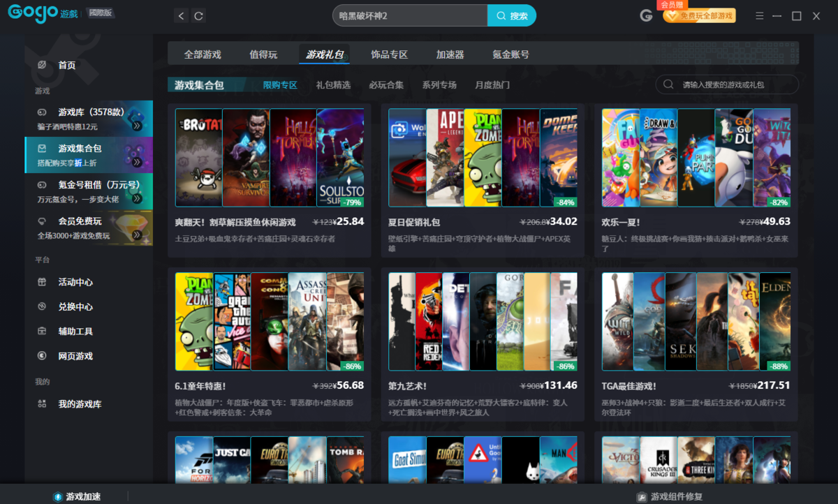This screenshot has width=838, height=504.
Task: Click the 游戏组件修复 wrench icon
Action: 641,496
